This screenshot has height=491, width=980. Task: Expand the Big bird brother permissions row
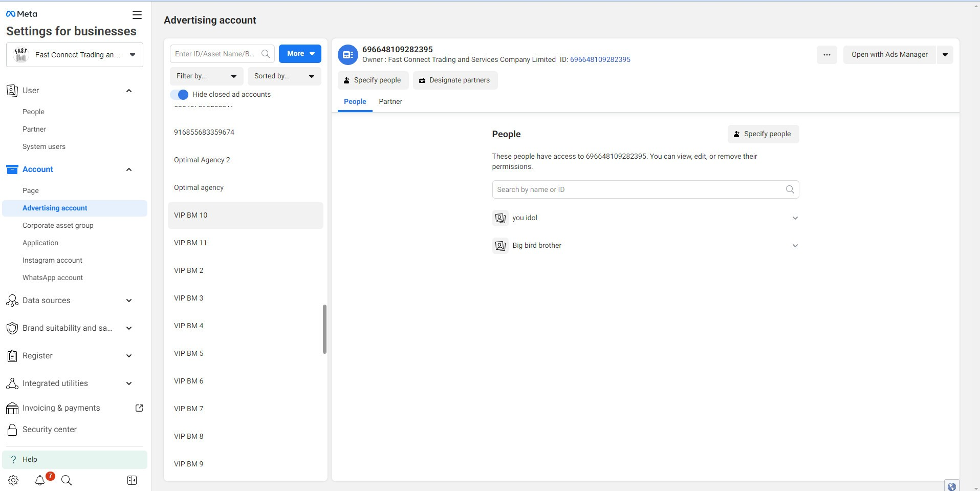point(795,246)
